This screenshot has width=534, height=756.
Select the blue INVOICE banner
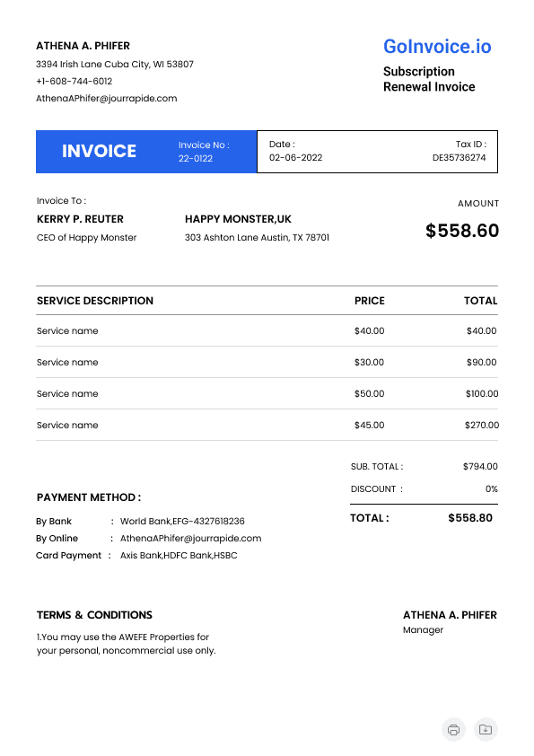click(146, 152)
